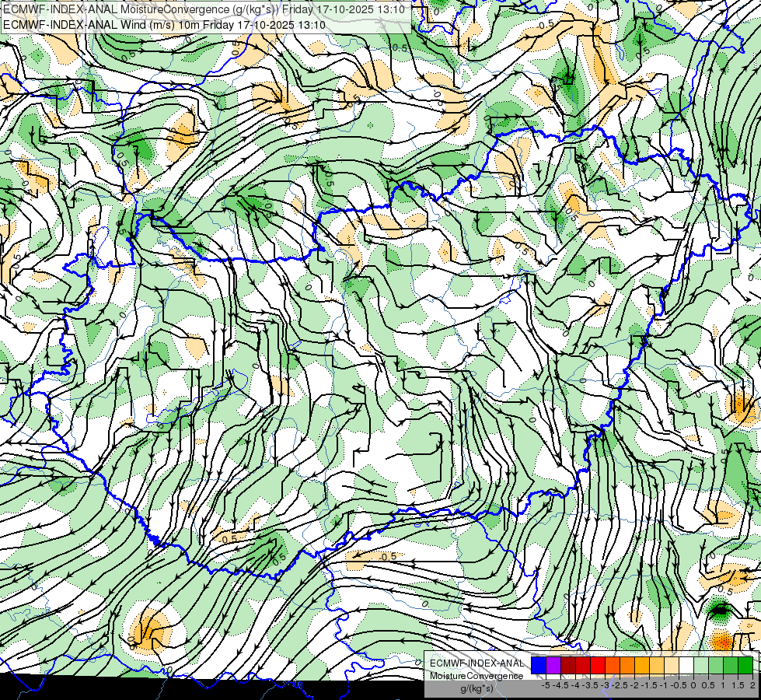This screenshot has height=700, width=761.
Task: Click the purple legend color swatch
Action: [x=553, y=666]
